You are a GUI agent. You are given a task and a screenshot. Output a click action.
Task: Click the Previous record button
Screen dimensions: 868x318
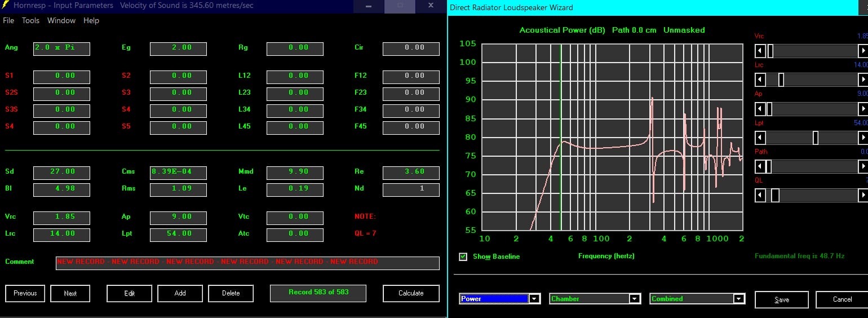[25, 293]
